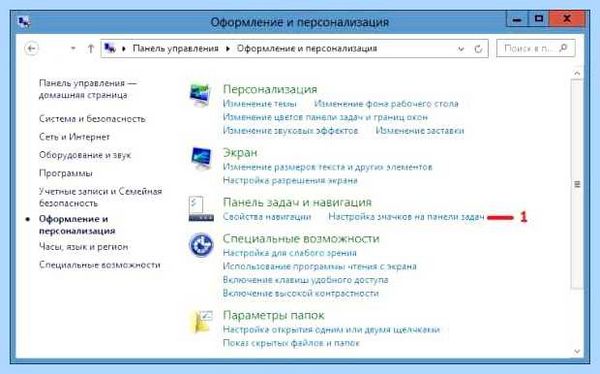Screen dimensions: 600x374
Task: Expand breadcrumb arrow before Панель управления
Action: click(x=124, y=49)
